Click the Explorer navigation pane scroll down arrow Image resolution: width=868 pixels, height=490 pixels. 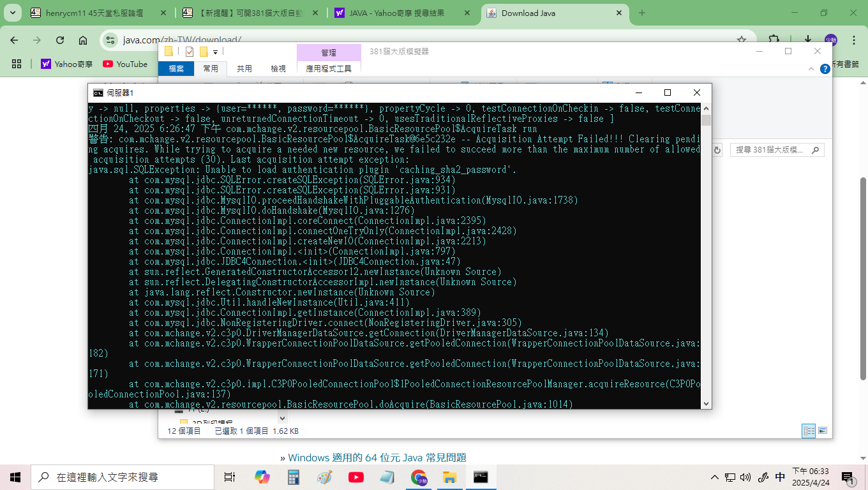pos(282,418)
